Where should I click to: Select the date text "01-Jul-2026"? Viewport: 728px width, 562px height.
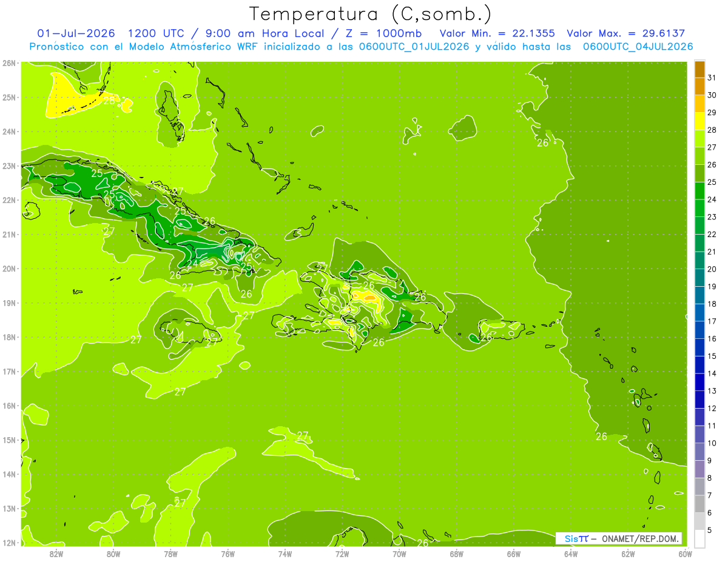pyautogui.click(x=76, y=33)
